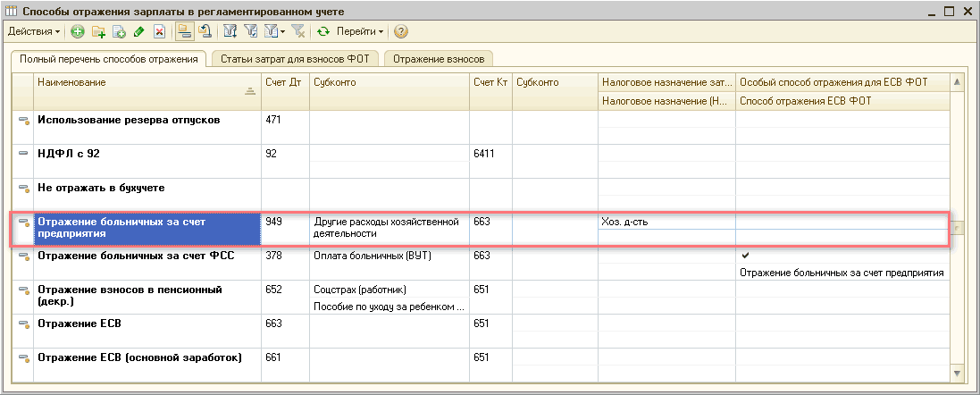Image resolution: width=980 pixels, height=395 pixels.
Task: Click debit account 652 cell
Action: (285, 297)
